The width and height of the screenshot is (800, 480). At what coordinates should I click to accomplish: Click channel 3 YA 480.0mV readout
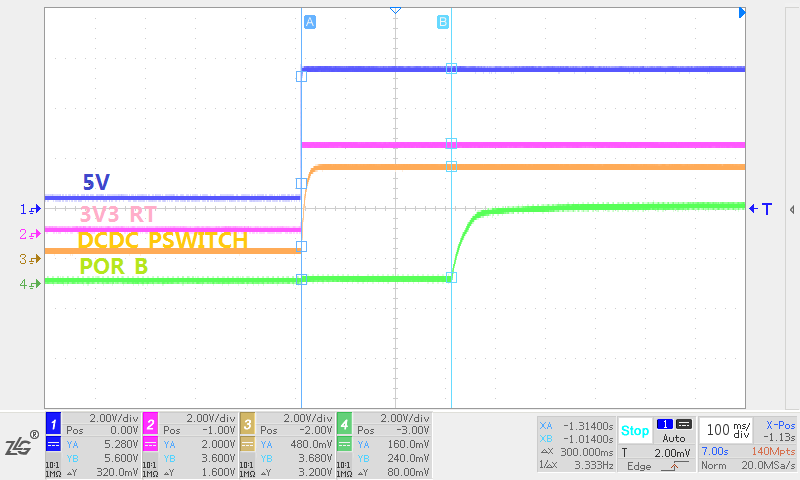(296, 445)
